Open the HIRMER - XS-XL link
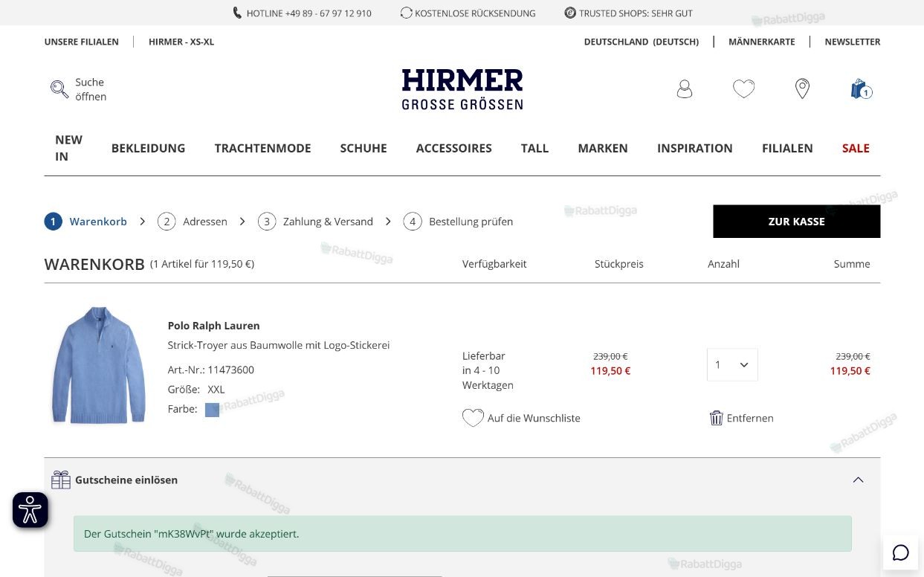This screenshot has width=924, height=577. click(181, 42)
